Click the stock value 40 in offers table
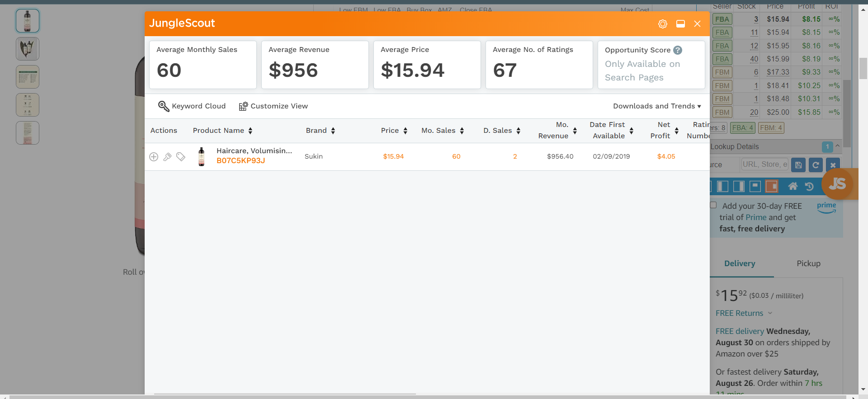Image resolution: width=868 pixels, height=399 pixels. tap(754, 59)
